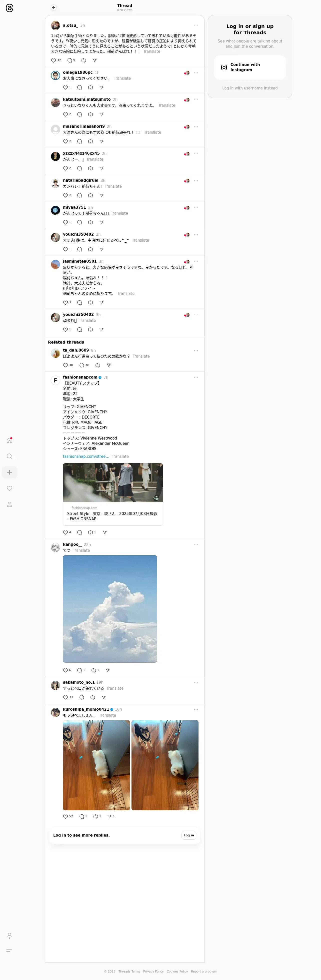Open more options on omega1986pc's reply

coord(196,73)
